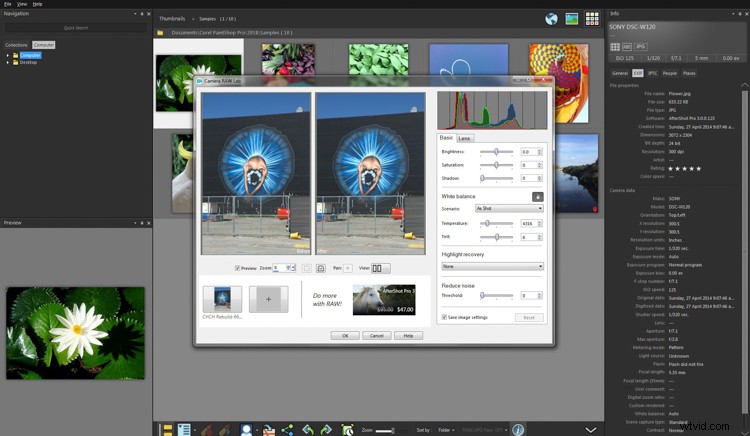750x436 pixels.
Task: Open Map mode globe icon
Action: tap(551, 19)
